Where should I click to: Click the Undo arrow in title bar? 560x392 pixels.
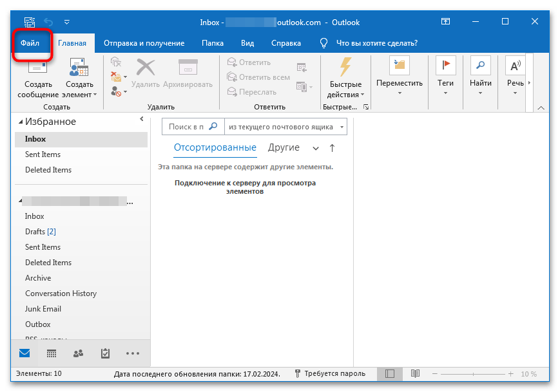pos(48,22)
